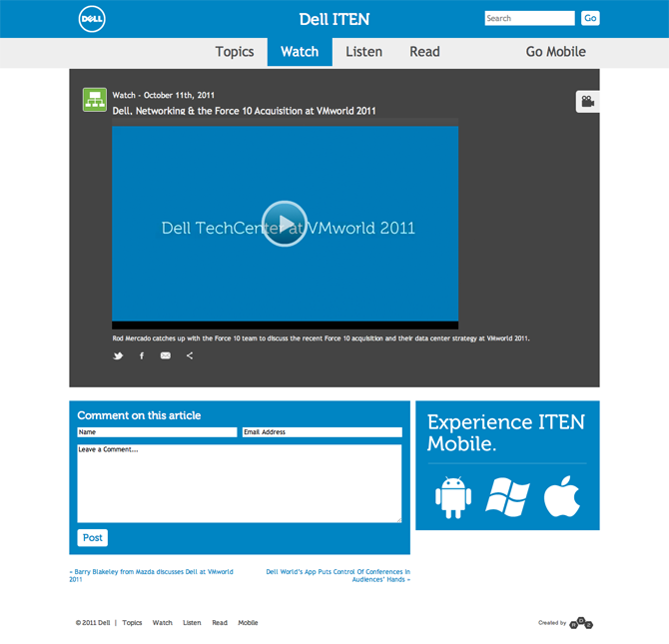Viewport: 669px width, 644px height.
Task: Focus the Email Address field
Action: (x=323, y=432)
